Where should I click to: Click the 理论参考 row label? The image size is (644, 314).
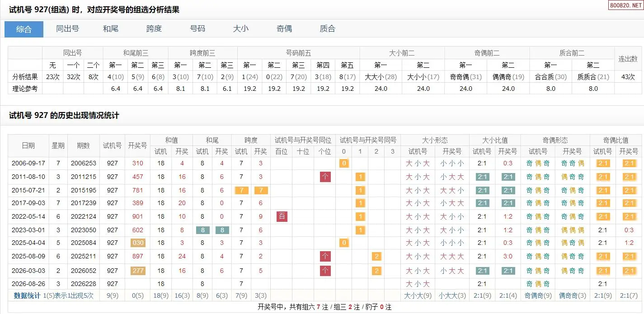[x=25, y=89]
